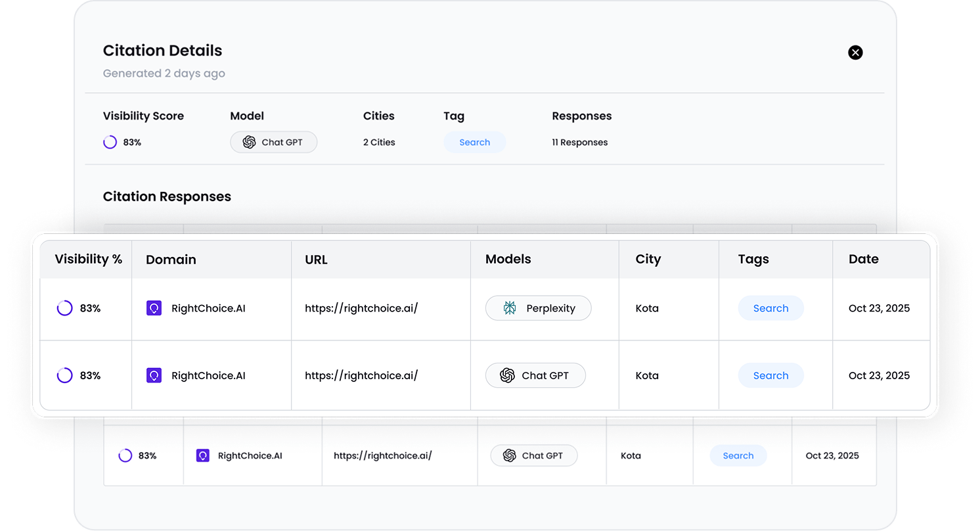Click the ChatGPT logo icon in bottom row
980x531 pixels.
click(509, 455)
